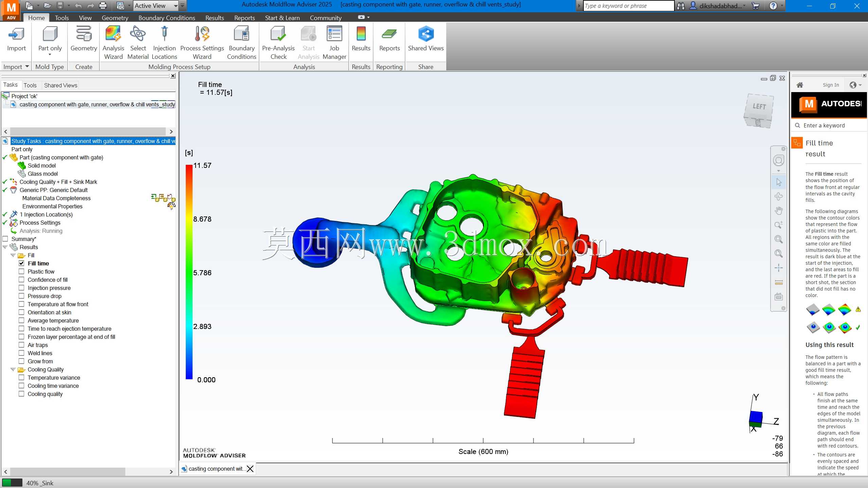The image size is (868, 488).
Task: Open Shared Views from the ribbon
Action: pyautogui.click(x=426, y=39)
